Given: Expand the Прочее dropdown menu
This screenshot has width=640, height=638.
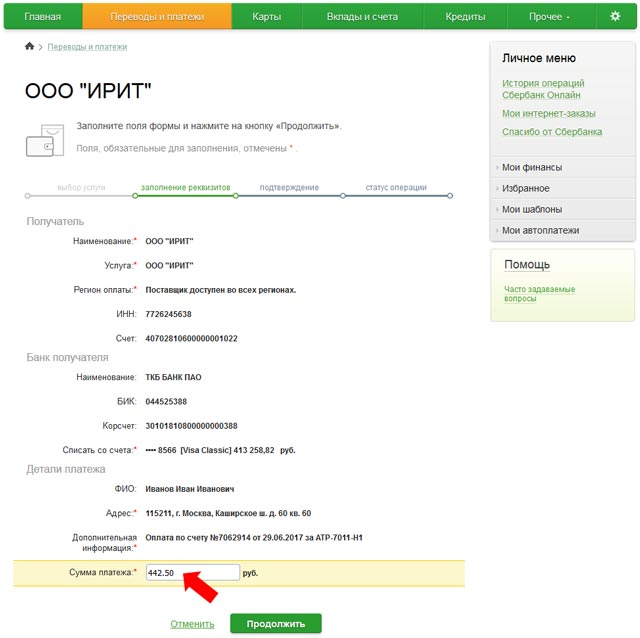Looking at the screenshot, I should tap(549, 17).
